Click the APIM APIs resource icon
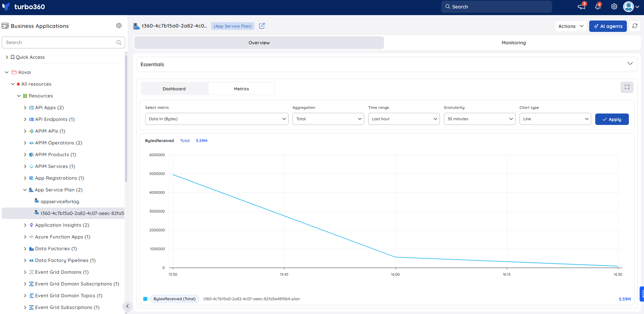This screenshot has height=314, width=644. point(31,131)
